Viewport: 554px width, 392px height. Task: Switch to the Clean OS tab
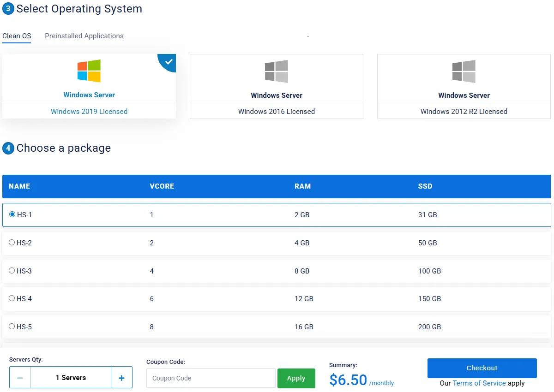pyautogui.click(x=17, y=36)
